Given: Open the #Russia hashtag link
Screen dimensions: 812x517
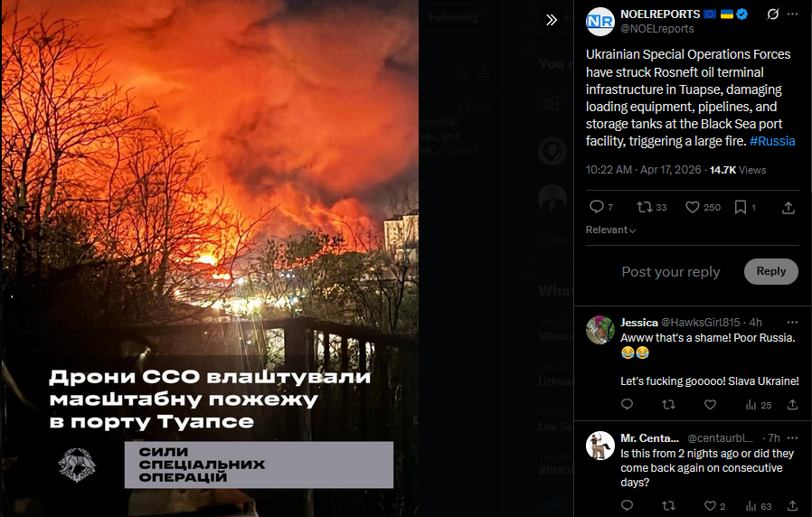Looking at the screenshot, I should click(x=772, y=141).
